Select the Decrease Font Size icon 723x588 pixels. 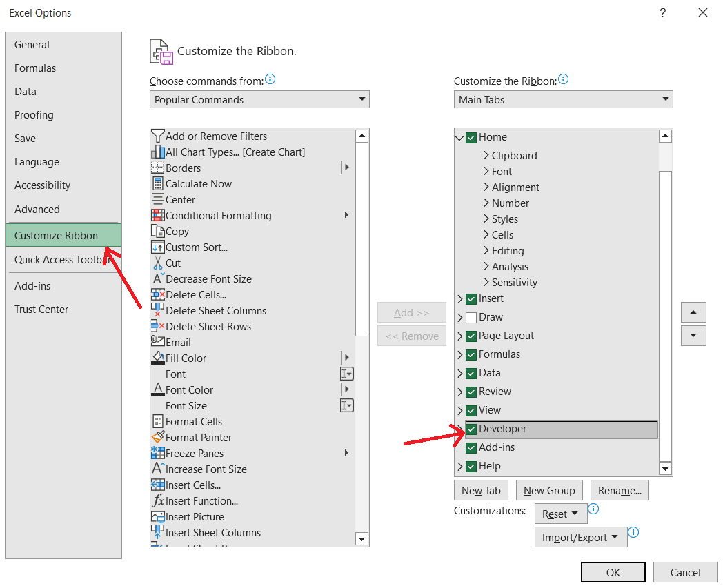(x=158, y=278)
